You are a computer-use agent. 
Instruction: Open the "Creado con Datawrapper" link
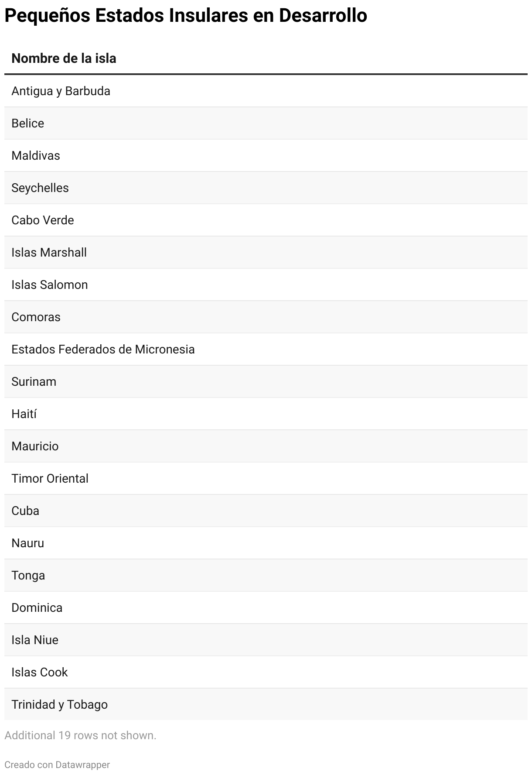57,765
